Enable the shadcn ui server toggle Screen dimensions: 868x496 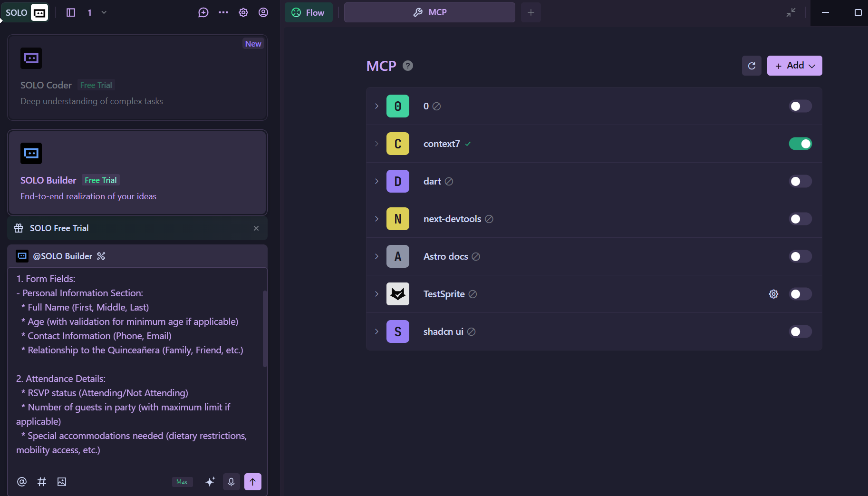point(800,331)
